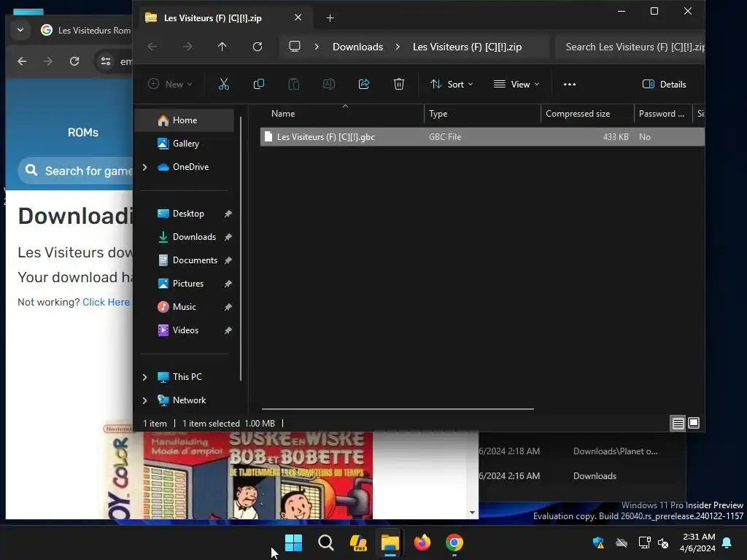The height and width of the screenshot is (560, 747).
Task: Open Google Chrome from the taskbar
Action: coord(454,542)
